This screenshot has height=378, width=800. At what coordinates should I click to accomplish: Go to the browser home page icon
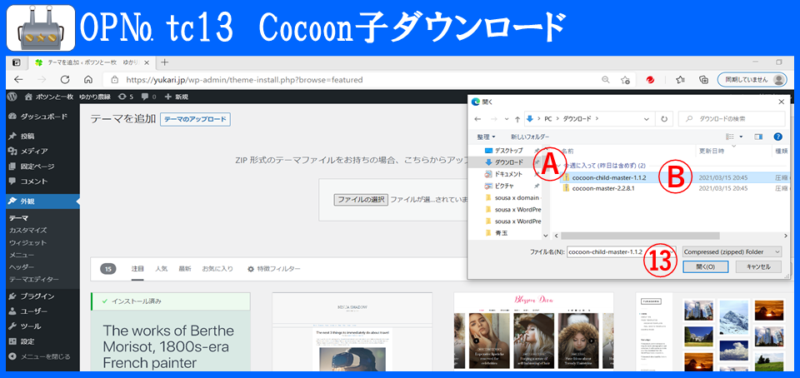click(88, 80)
